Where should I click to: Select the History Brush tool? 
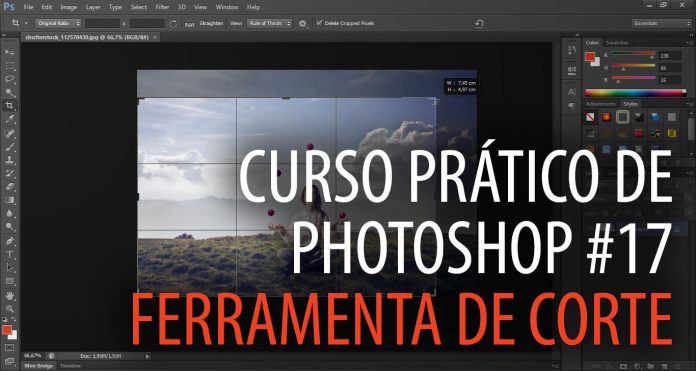9,174
